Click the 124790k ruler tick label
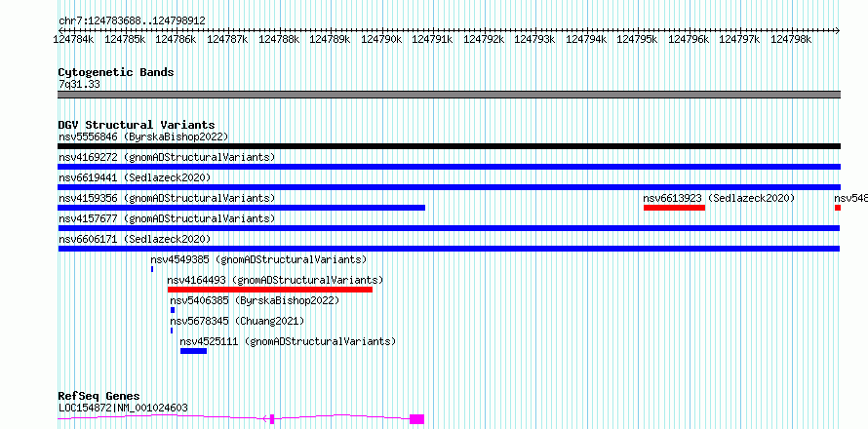Screen dimensions: 868x429 click(381, 39)
